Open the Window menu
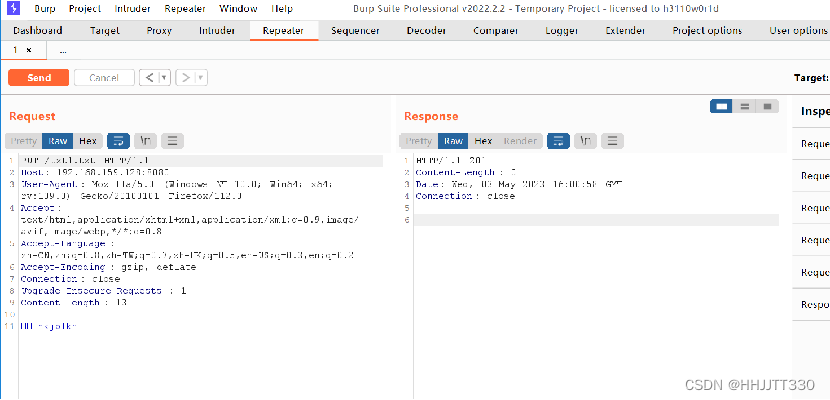 (x=238, y=8)
